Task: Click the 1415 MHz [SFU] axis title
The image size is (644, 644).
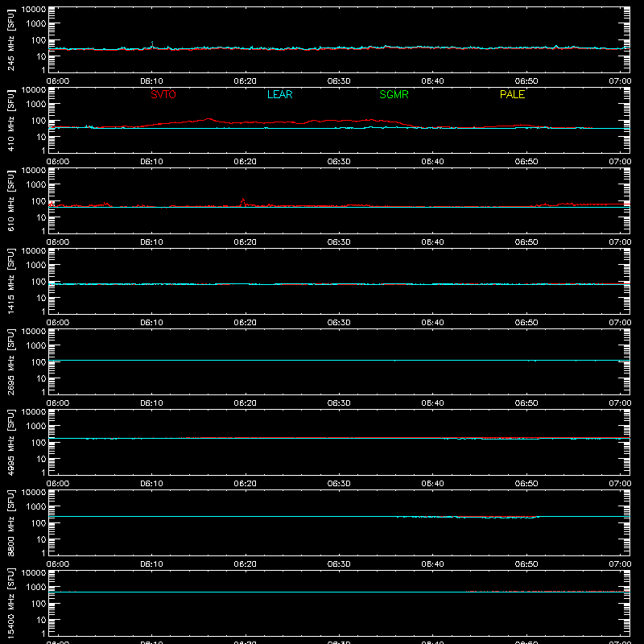Action: point(10,281)
